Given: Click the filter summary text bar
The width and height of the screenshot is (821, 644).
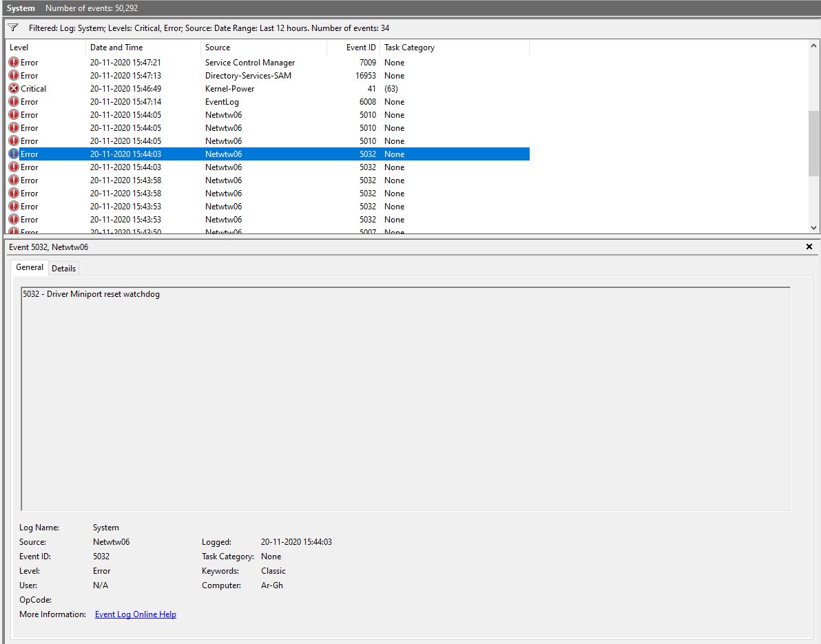Looking at the screenshot, I should (209, 28).
